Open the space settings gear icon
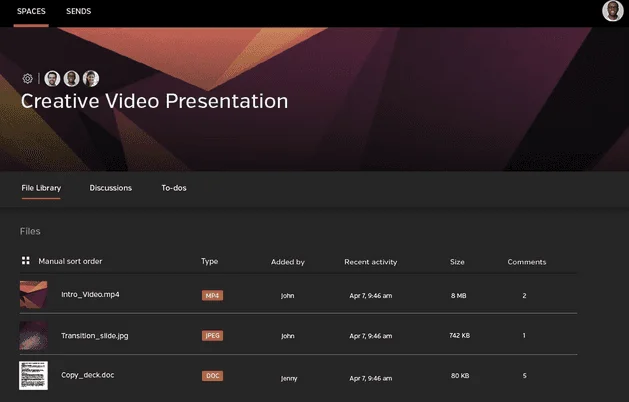The image size is (629, 402). click(x=27, y=79)
